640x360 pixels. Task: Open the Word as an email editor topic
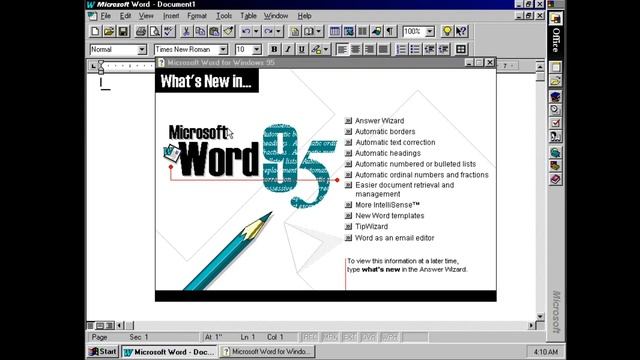pyautogui.click(x=348, y=238)
